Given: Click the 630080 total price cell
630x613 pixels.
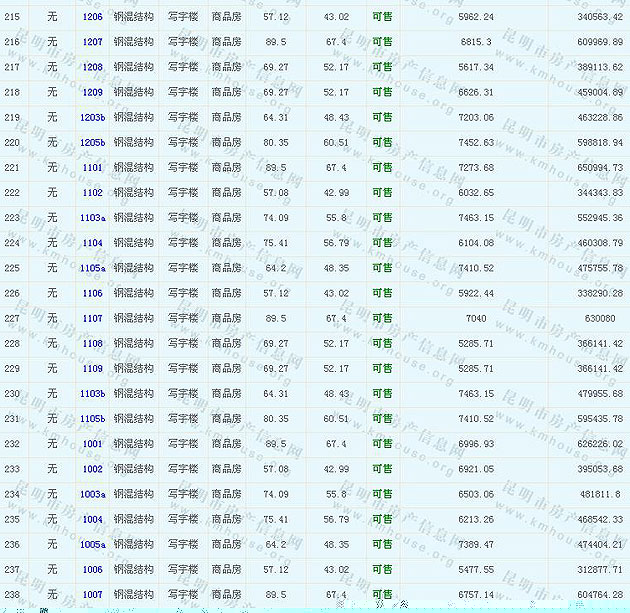Looking at the screenshot, I should (599, 318).
